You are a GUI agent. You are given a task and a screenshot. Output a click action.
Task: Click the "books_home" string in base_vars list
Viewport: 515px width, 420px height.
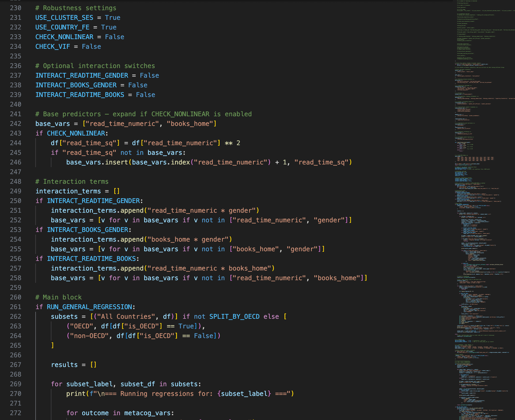click(x=190, y=124)
